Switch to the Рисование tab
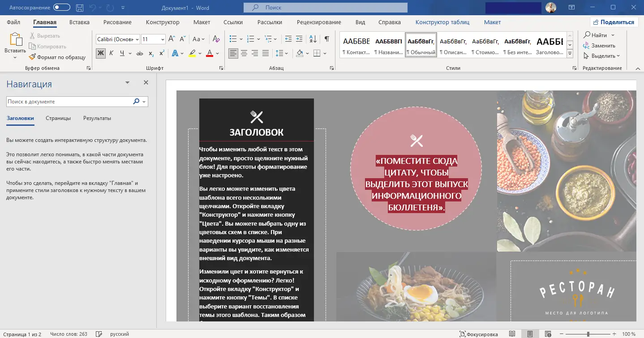The height and width of the screenshot is (338, 644). tap(117, 22)
